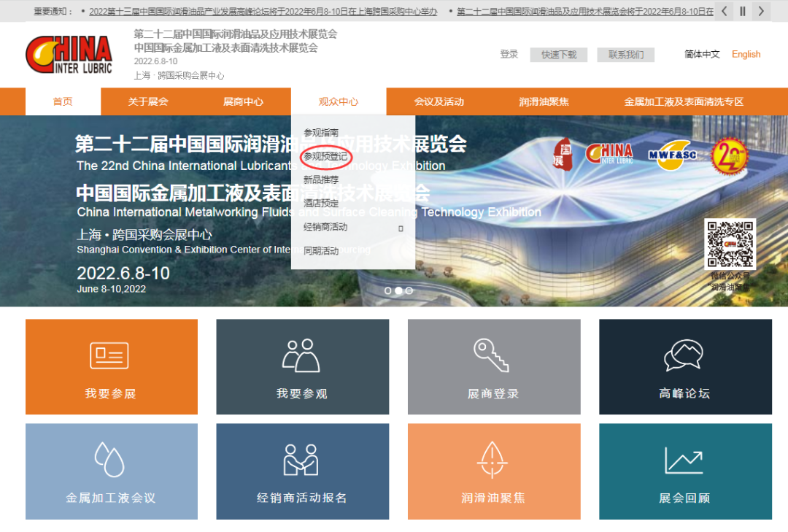The image size is (788, 532).
Task: Select 同期活动 from dropdown menu
Action: click(x=321, y=250)
